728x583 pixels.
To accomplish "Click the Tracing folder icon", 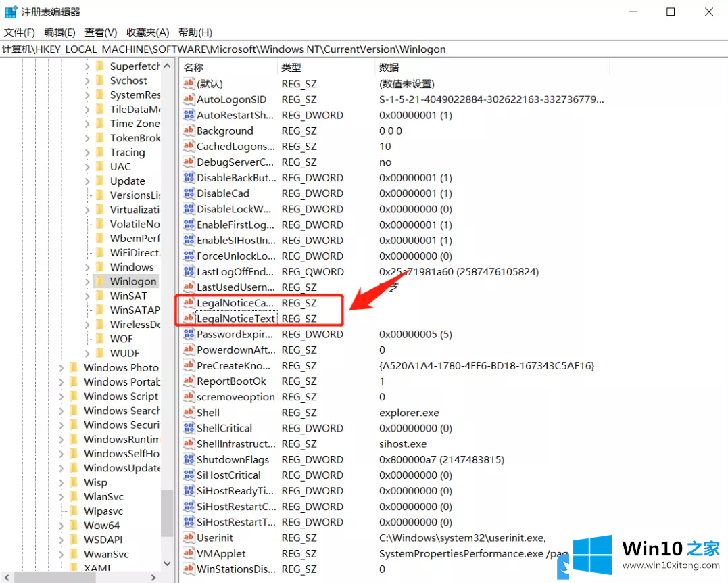I will click(100, 152).
